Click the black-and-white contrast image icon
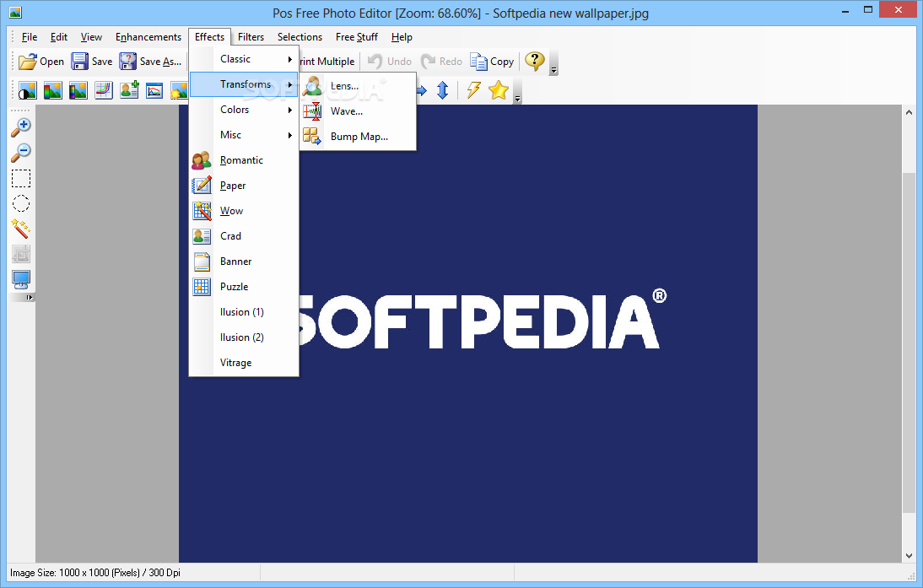The width and height of the screenshot is (923, 588). [27, 90]
